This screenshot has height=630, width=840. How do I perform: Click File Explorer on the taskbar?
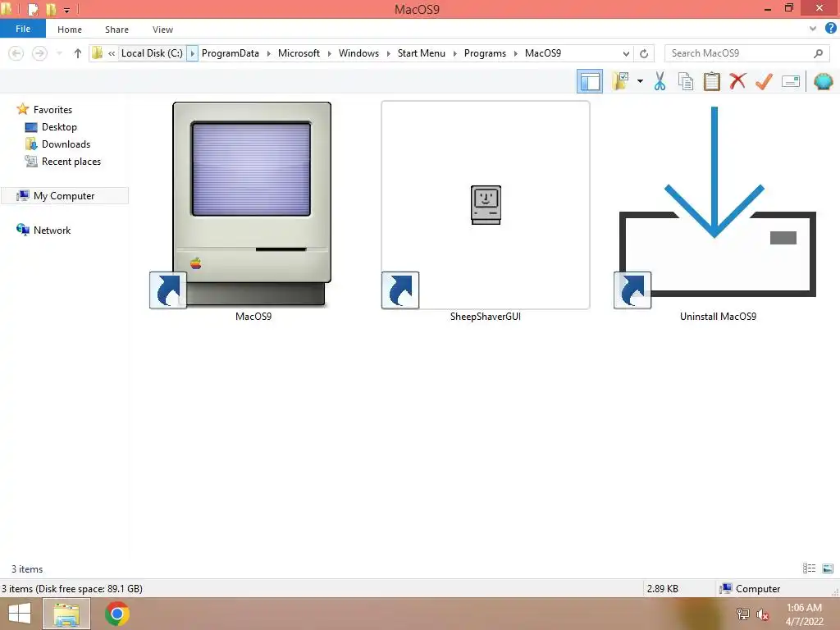[x=66, y=614]
